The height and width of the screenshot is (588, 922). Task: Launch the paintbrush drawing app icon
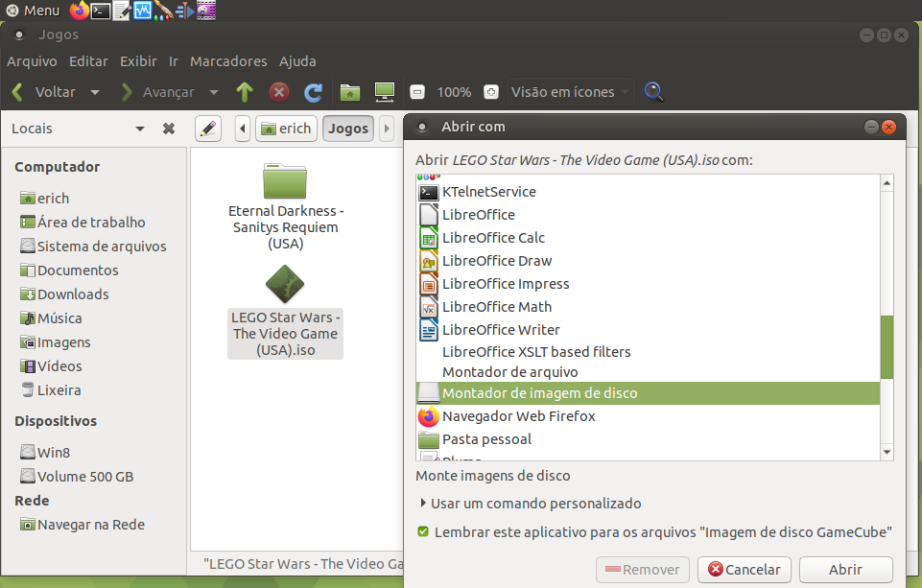tap(163, 11)
